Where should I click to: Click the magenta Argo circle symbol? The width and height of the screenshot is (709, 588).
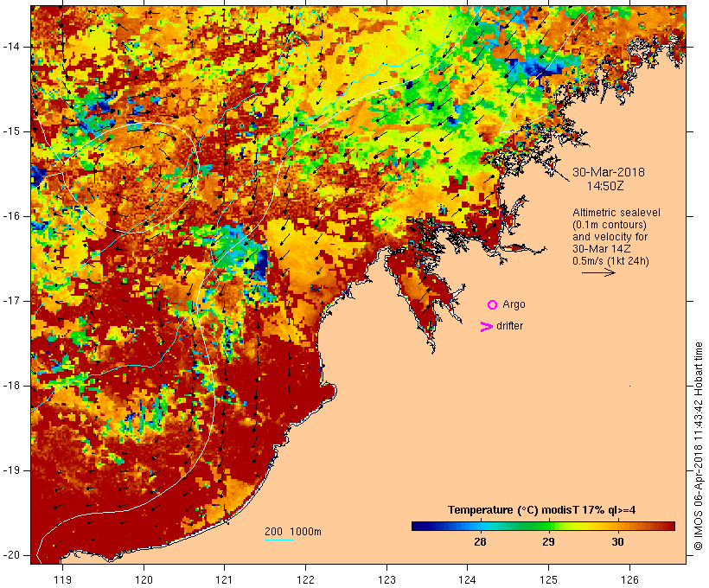pyautogui.click(x=493, y=305)
